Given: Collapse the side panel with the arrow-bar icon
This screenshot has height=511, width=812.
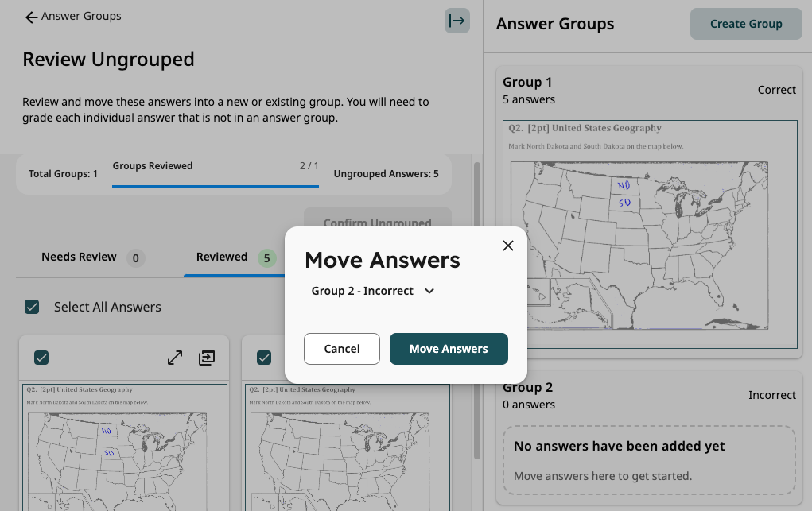Looking at the screenshot, I should click(457, 21).
